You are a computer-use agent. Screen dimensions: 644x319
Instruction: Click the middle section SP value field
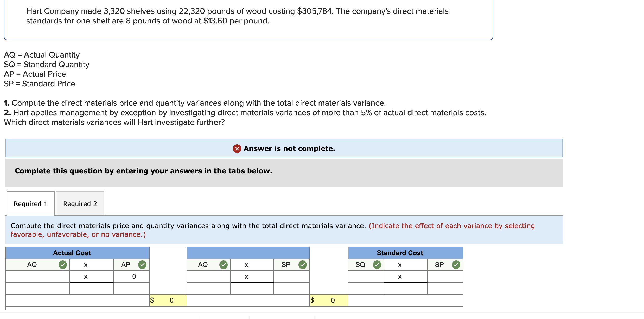click(x=291, y=276)
